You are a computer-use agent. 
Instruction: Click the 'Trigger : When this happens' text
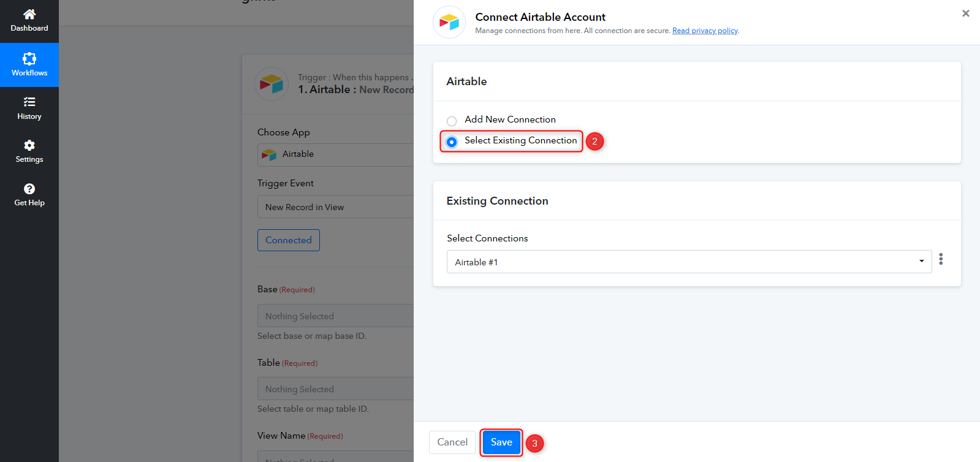pos(355,77)
